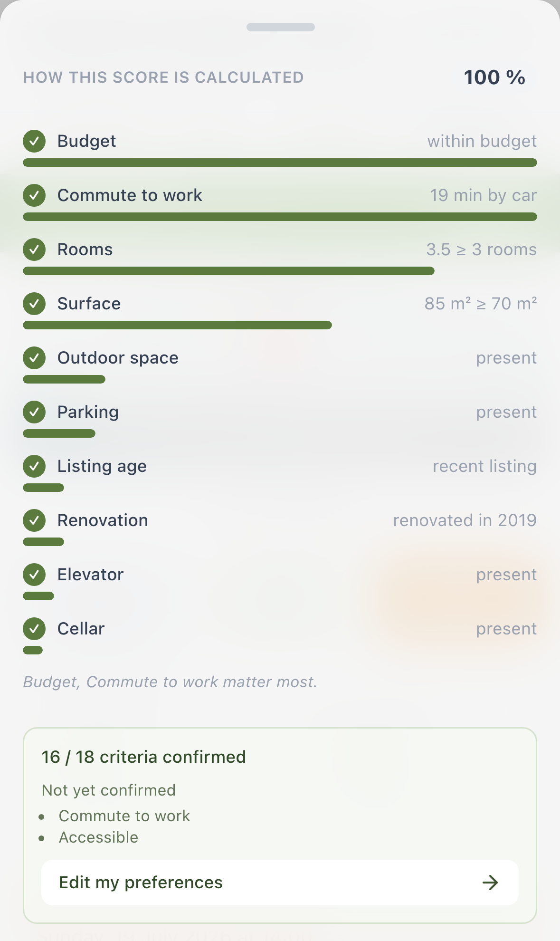Viewport: 560px width, 941px height.
Task: Grab the sheet drag handle at top
Action: (280, 27)
